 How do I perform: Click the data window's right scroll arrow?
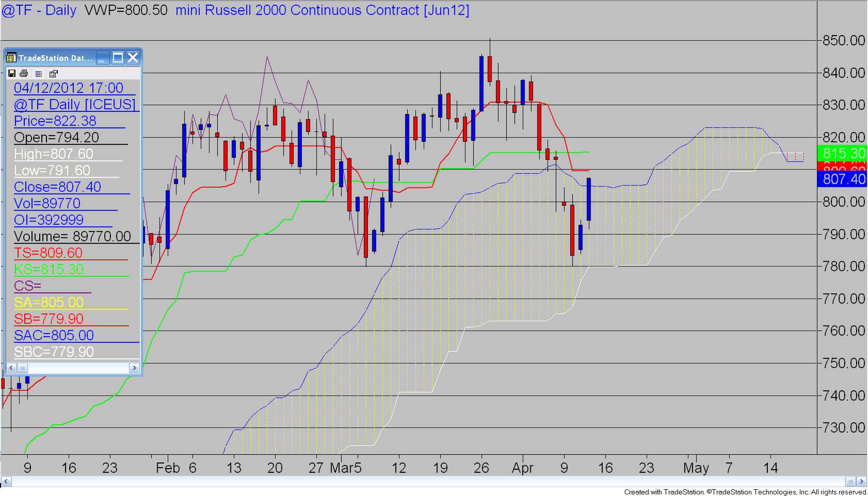(x=134, y=368)
